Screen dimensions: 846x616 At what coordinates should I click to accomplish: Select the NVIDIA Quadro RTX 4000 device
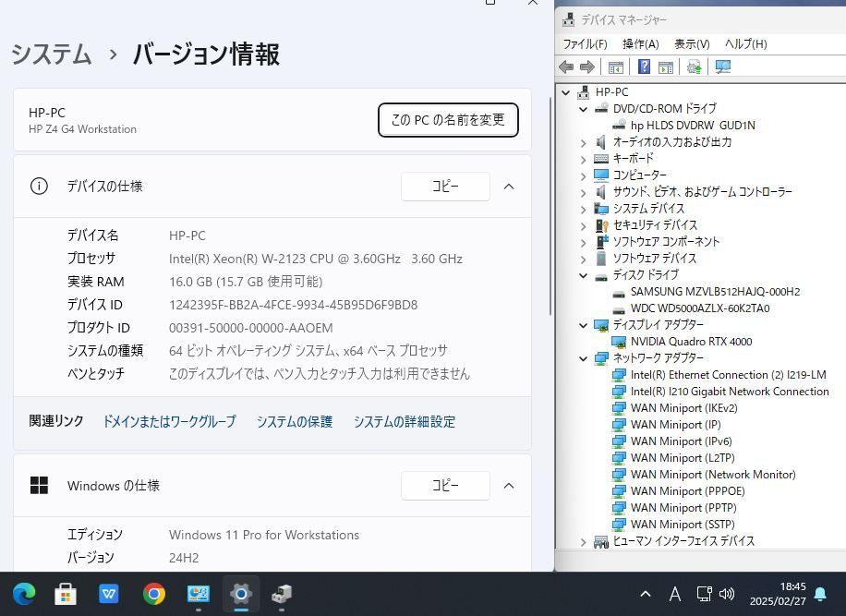691,342
